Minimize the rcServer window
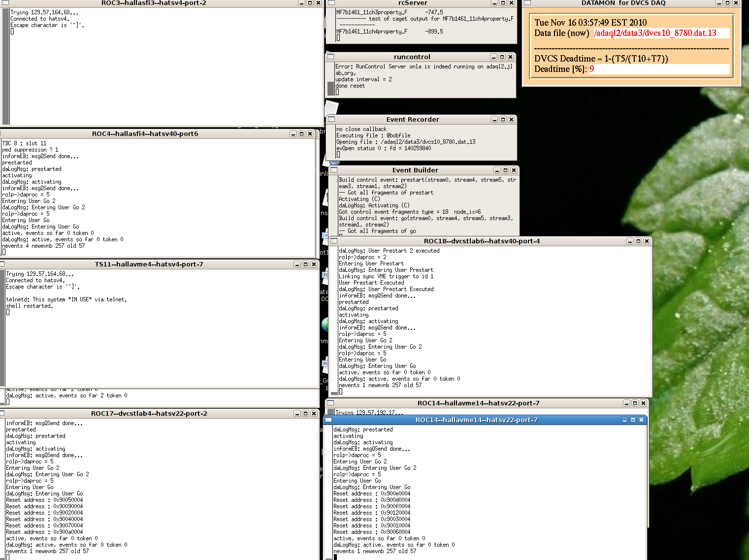The image size is (749, 560). pyautogui.click(x=494, y=3)
